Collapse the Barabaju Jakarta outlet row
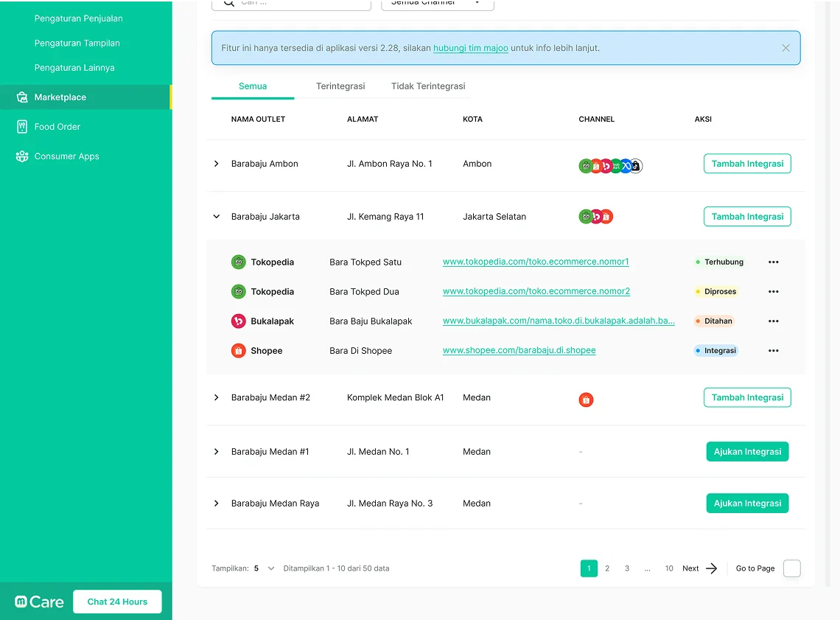Viewport: 840px width, 620px height. [x=217, y=217]
